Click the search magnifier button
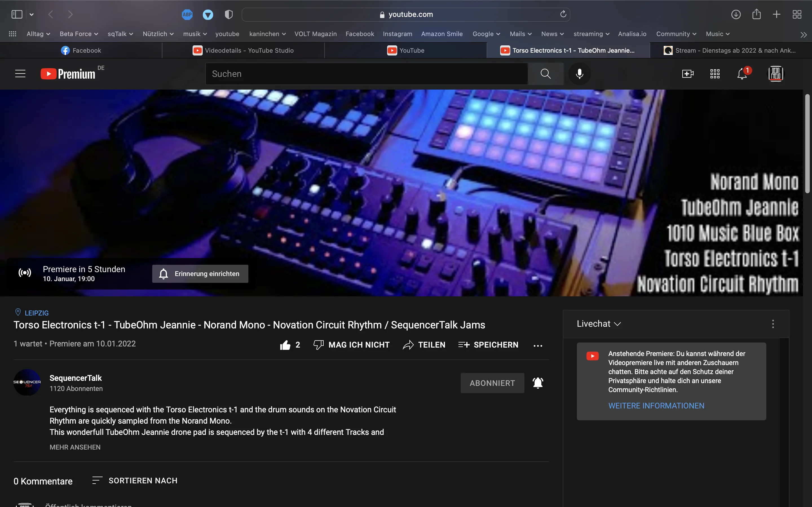The image size is (812, 507). point(546,74)
